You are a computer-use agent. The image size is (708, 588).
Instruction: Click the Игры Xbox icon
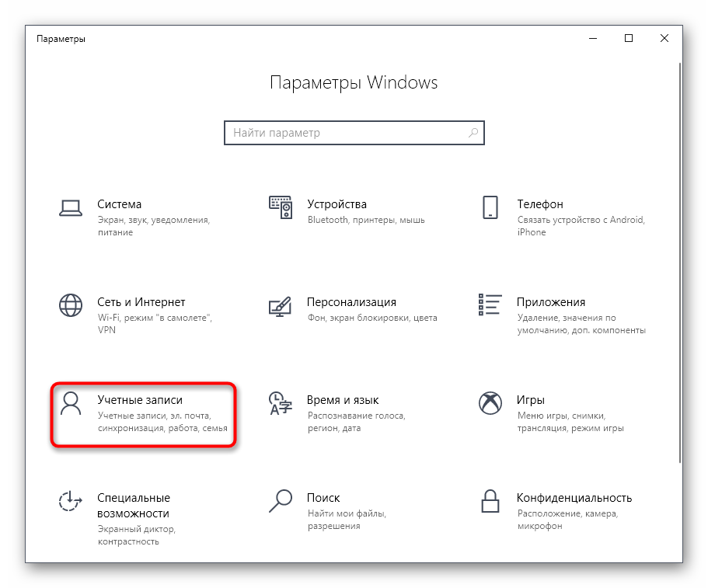490,403
